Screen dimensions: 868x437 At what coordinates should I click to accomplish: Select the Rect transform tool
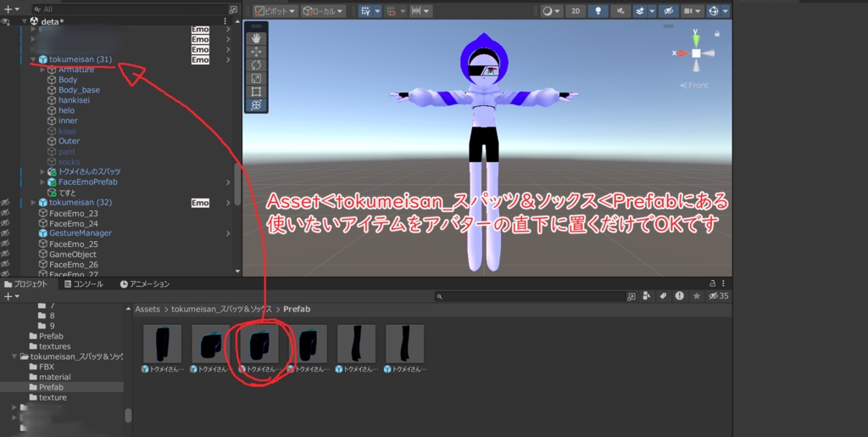pos(256,92)
